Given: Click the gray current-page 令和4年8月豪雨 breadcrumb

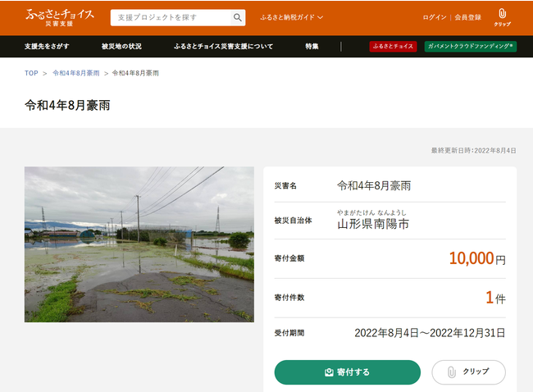Looking at the screenshot, I should [135, 73].
